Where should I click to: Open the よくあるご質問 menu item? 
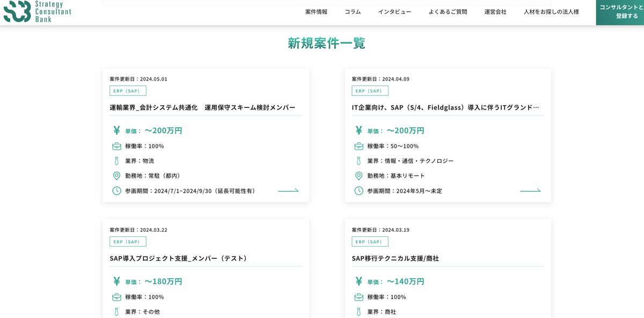pos(448,12)
